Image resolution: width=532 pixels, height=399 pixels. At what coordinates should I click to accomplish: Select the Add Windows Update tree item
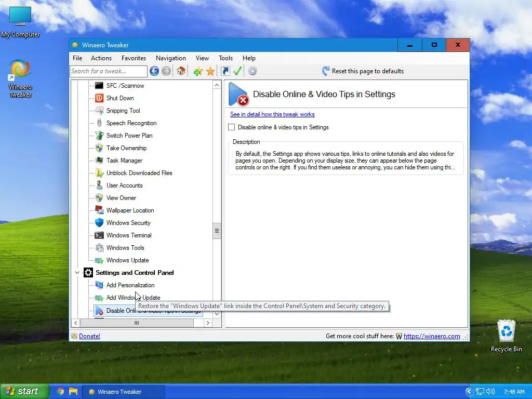click(133, 298)
